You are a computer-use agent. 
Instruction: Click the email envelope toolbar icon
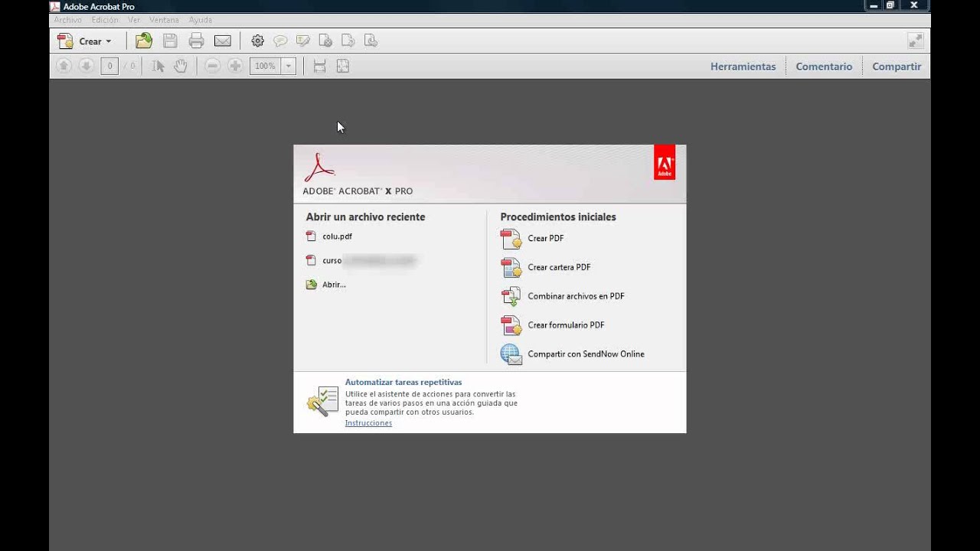click(223, 41)
